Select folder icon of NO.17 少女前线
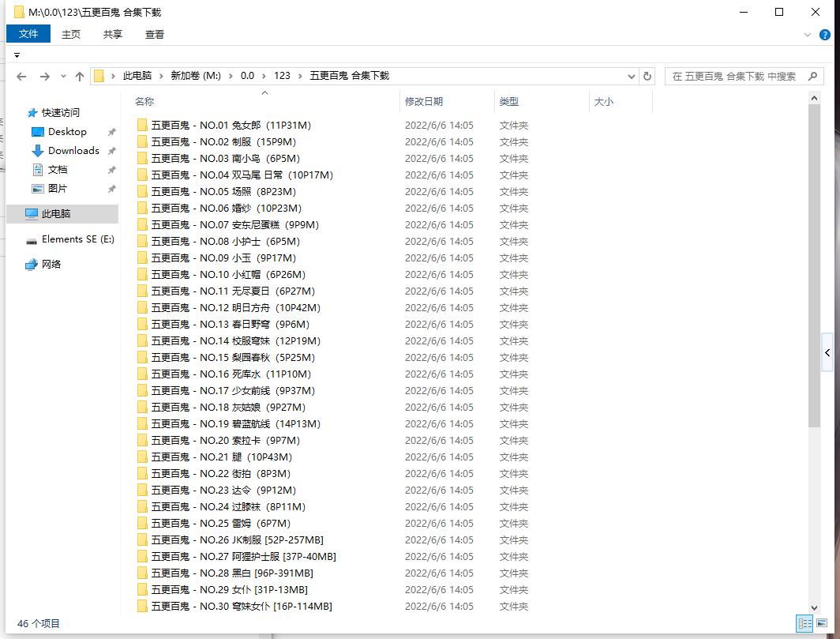This screenshot has height=639, width=840. point(142,391)
